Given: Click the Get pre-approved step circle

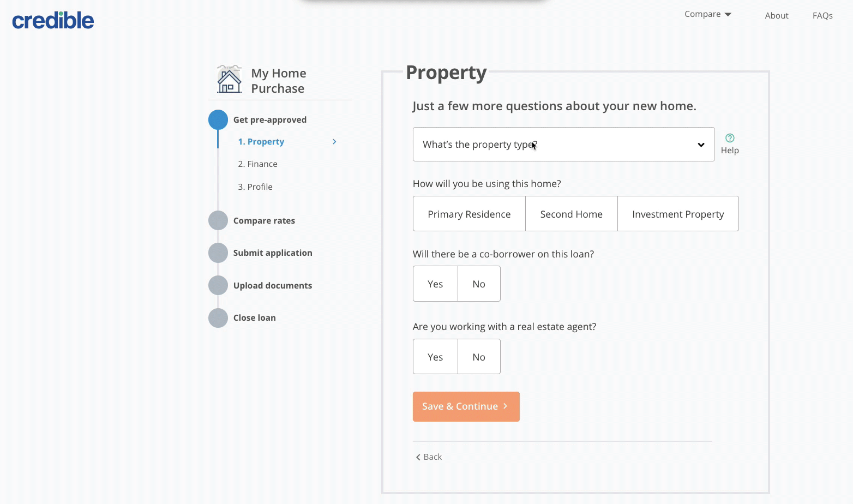Looking at the screenshot, I should tap(218, 120).
